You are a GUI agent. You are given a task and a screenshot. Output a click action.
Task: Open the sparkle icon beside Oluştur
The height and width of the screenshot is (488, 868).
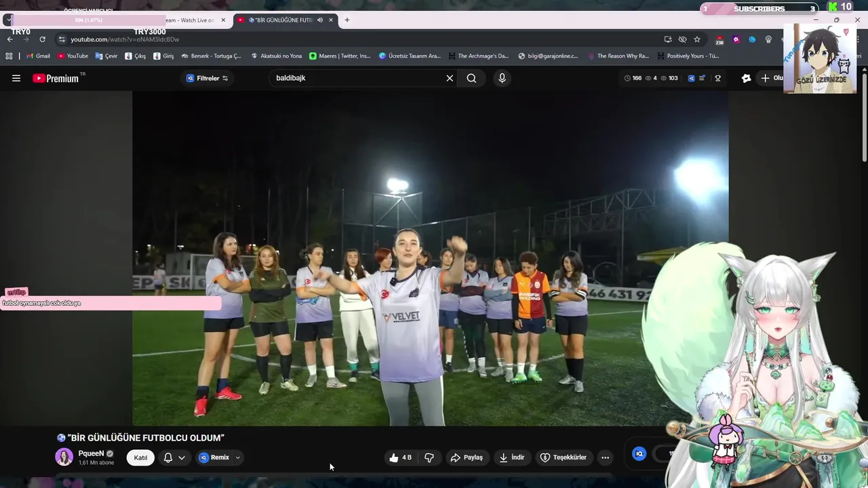(746, 78)
